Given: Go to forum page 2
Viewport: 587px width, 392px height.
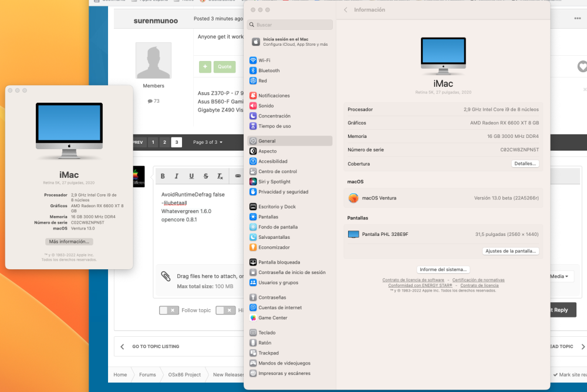Looking at the screenshot, I should pyautogui.click(x=164, y=142).
